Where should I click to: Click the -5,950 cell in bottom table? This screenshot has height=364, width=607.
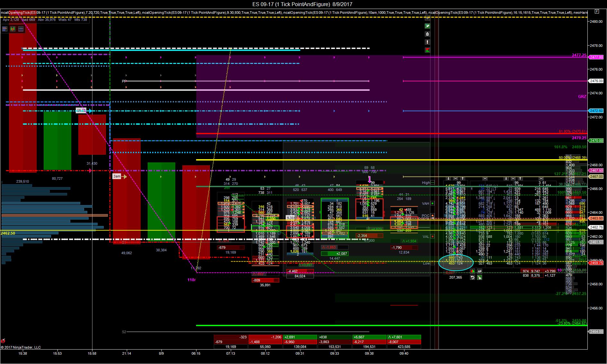300,342
